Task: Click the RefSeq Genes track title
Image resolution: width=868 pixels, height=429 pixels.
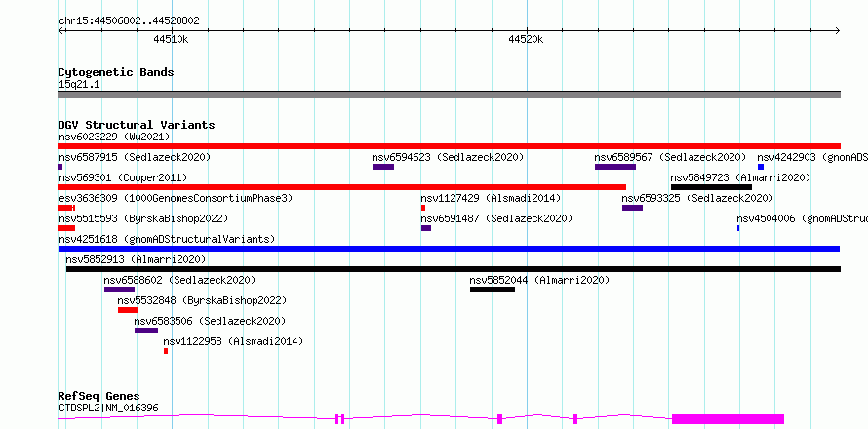Action: [99, 396]
